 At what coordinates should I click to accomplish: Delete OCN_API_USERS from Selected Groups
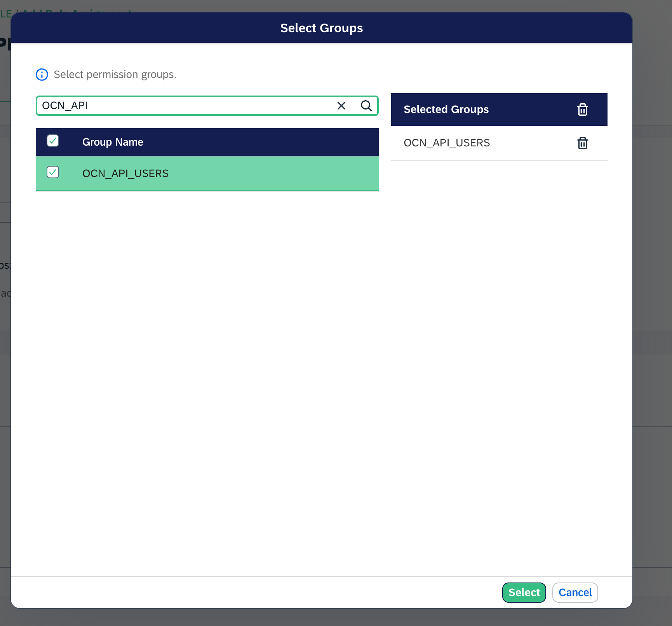pos(582,143)
